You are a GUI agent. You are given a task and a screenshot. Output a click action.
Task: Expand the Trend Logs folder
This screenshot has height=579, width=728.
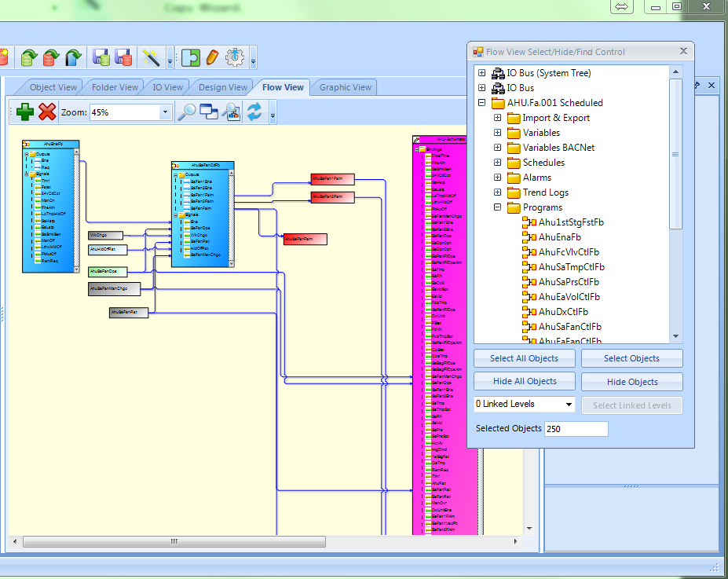(497, 192)
